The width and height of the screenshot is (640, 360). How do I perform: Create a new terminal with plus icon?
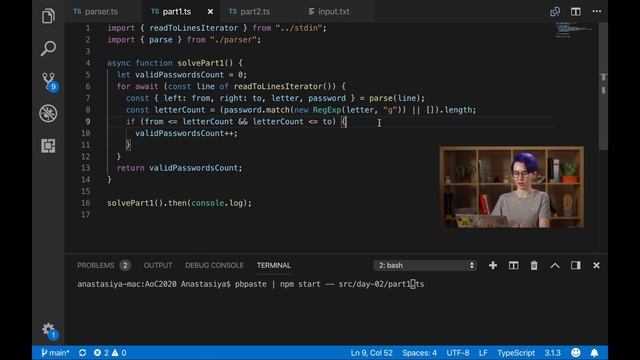(x=493, y=265)
